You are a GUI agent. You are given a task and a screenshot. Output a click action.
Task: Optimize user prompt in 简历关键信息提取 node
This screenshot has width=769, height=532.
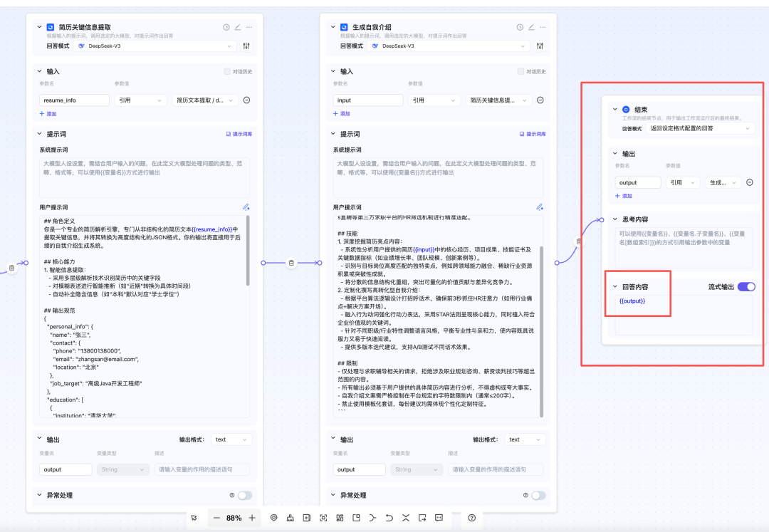tap(246, 207)
